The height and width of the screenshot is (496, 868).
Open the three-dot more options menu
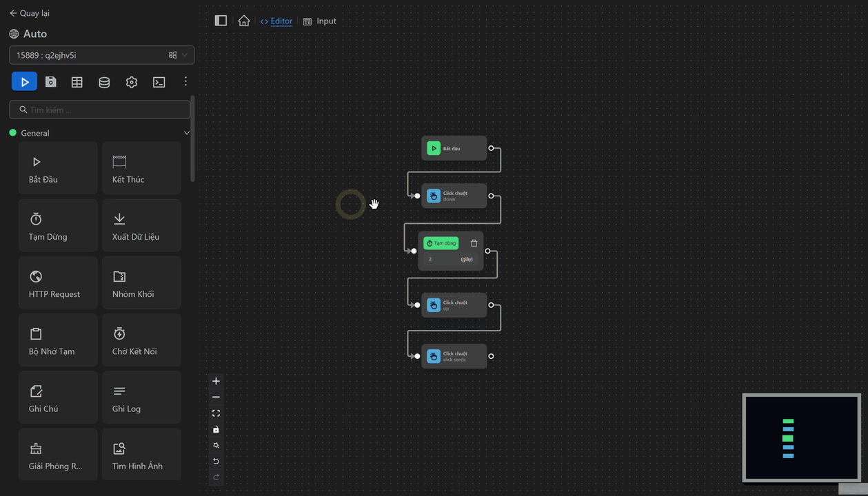(x=185, y=82)
